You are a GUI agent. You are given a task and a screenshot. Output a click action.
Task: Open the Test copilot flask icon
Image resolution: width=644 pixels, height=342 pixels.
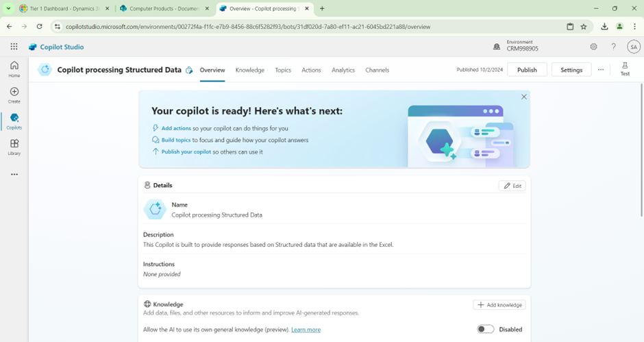[x=625, y=66]
